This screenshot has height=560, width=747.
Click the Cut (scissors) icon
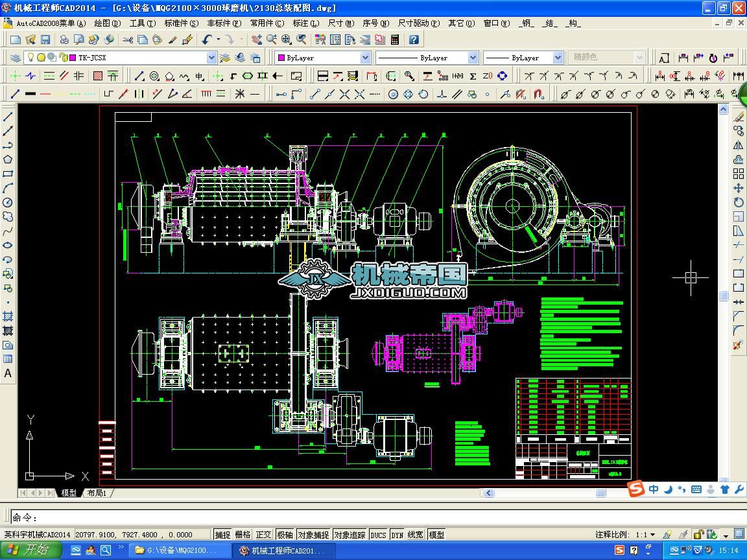pyautogui.click(x=128, y=40)
